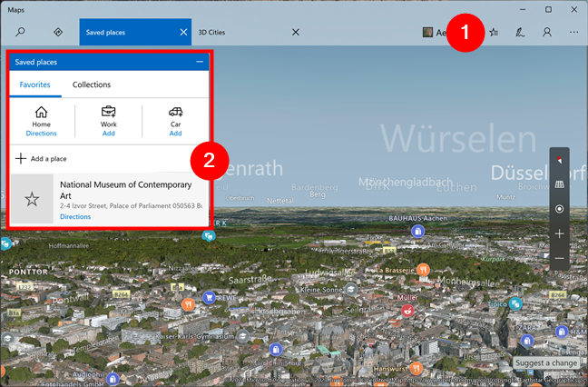Click the Monheimsallee street label
The image size is (588, 387).
469,282
